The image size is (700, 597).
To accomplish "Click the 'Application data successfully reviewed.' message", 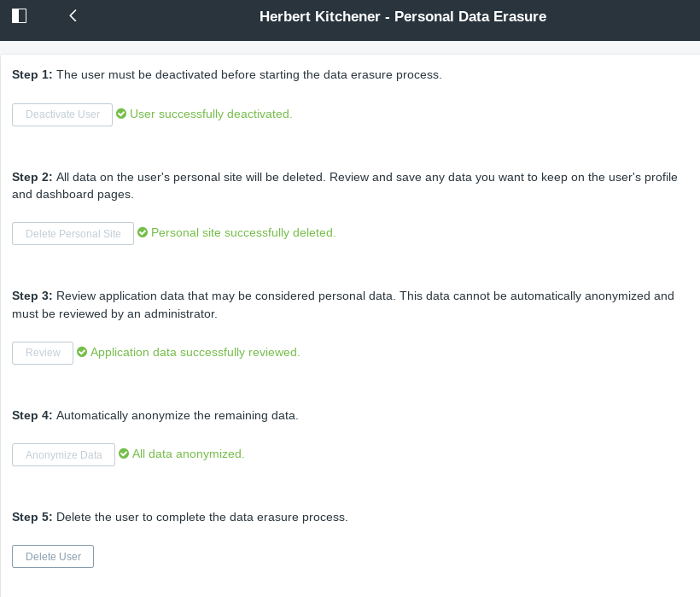I will (x=195, y=353).
